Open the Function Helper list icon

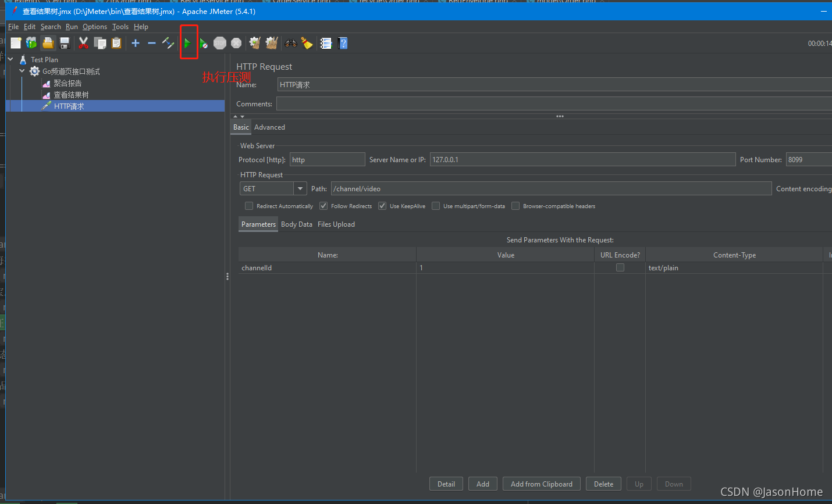[326, 43]
